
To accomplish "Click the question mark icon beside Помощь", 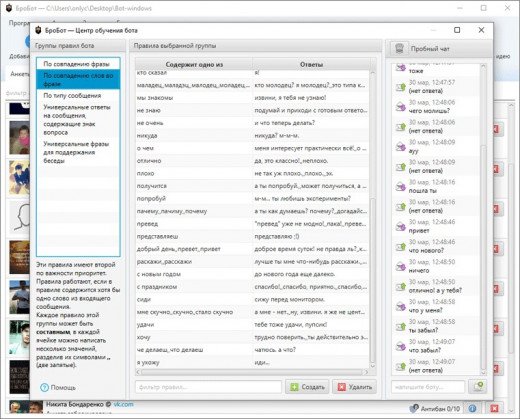I will pos(44,387).
